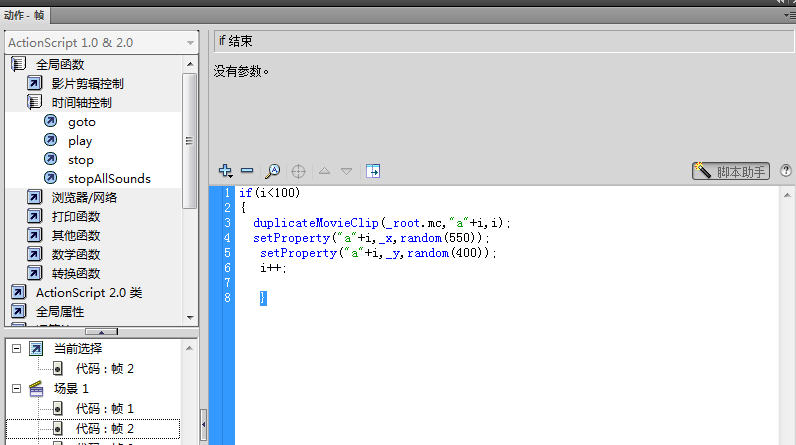The width and height of the screenshot is (796, 445).
Task: Add a new script item with plus icon
Action: point(225,171)
